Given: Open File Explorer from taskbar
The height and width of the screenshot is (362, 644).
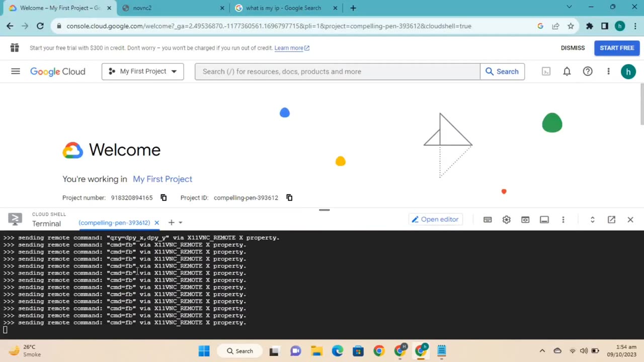Looking at the screenshot, I should 316,351.
